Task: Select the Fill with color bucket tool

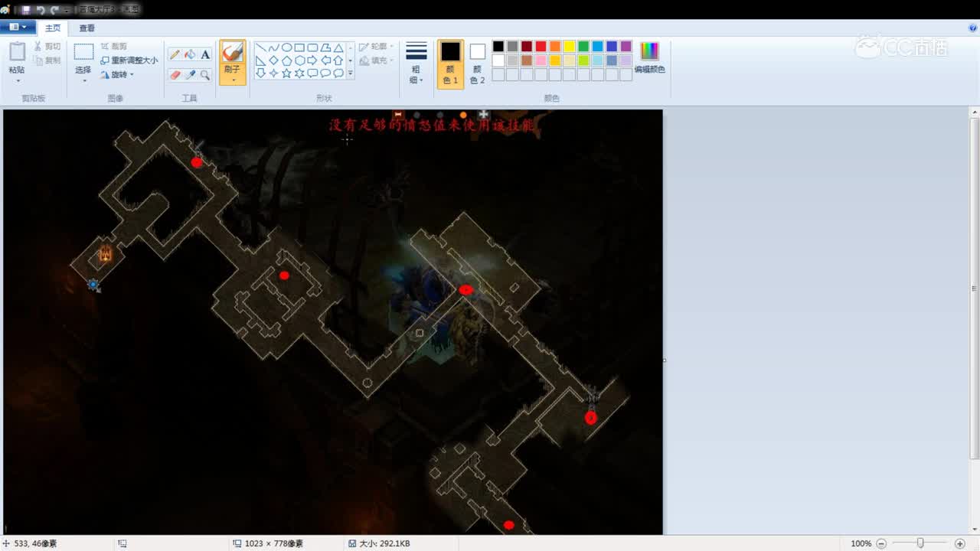Action: click(190, 54)
